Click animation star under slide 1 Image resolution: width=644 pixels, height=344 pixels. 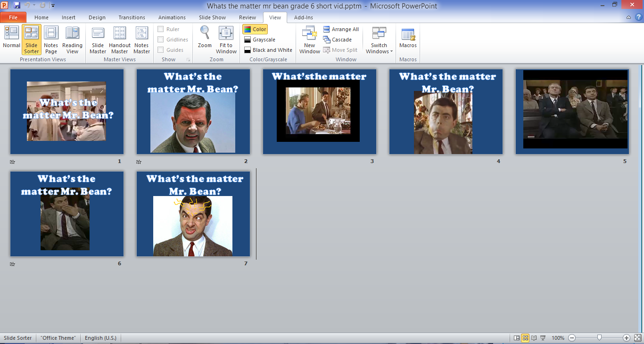click(13, 162)
